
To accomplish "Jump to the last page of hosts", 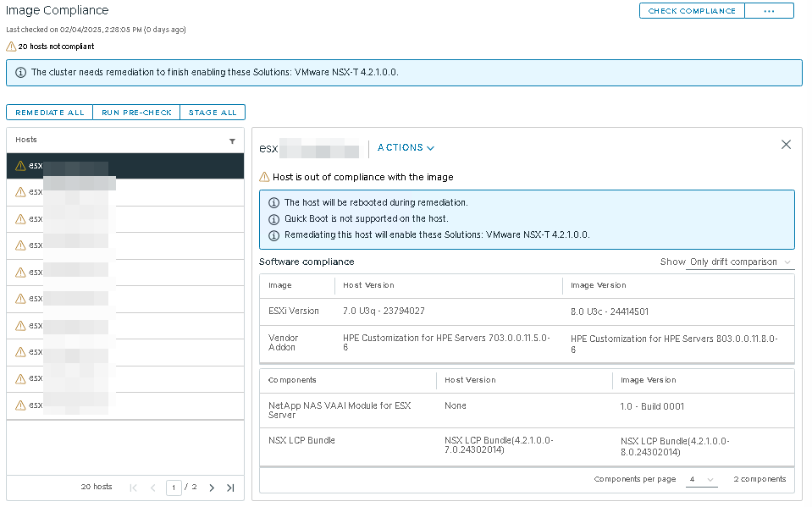I will point(229,488).
